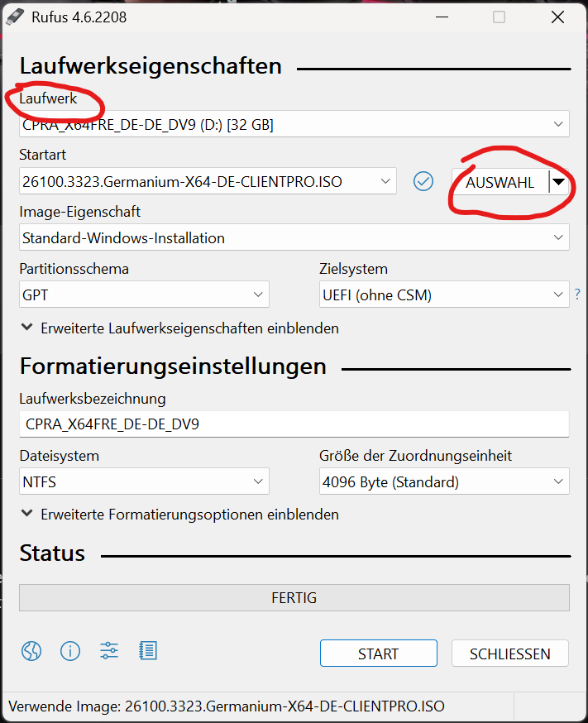This screenshot has height=723, width=588.
Task: Open the Zielsystem UEFI dropdown
Action: pyautogui.click(x=444, y=294)
